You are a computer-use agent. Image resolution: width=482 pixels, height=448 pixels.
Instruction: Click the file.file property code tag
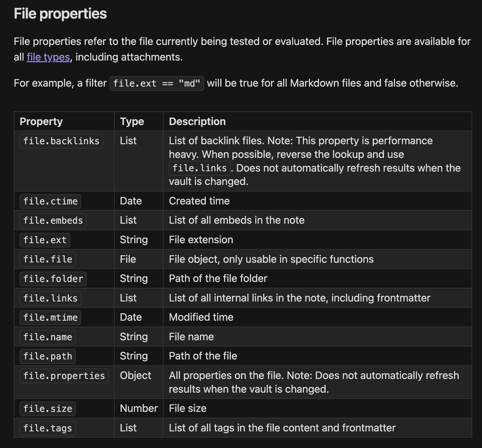[48, 259]
